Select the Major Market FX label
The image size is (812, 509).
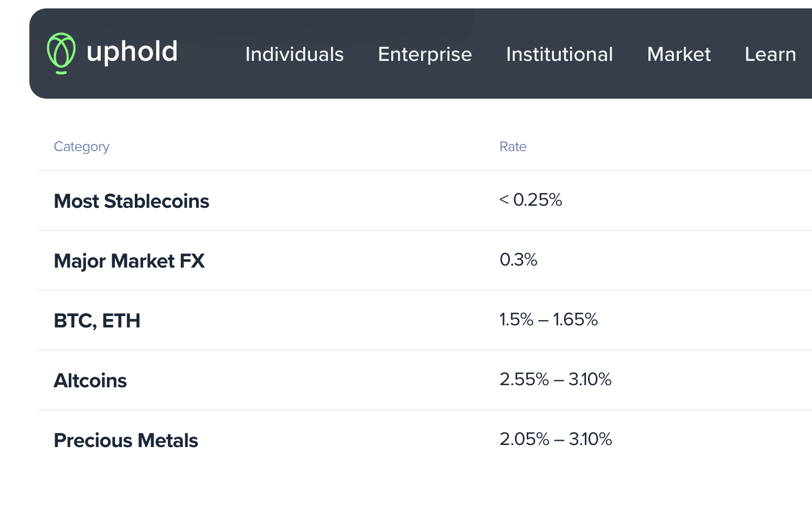[129, 261]
